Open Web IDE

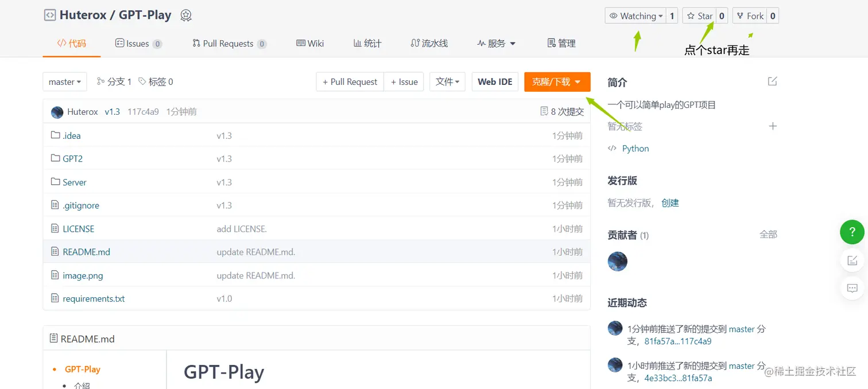(x=495, y=81)
